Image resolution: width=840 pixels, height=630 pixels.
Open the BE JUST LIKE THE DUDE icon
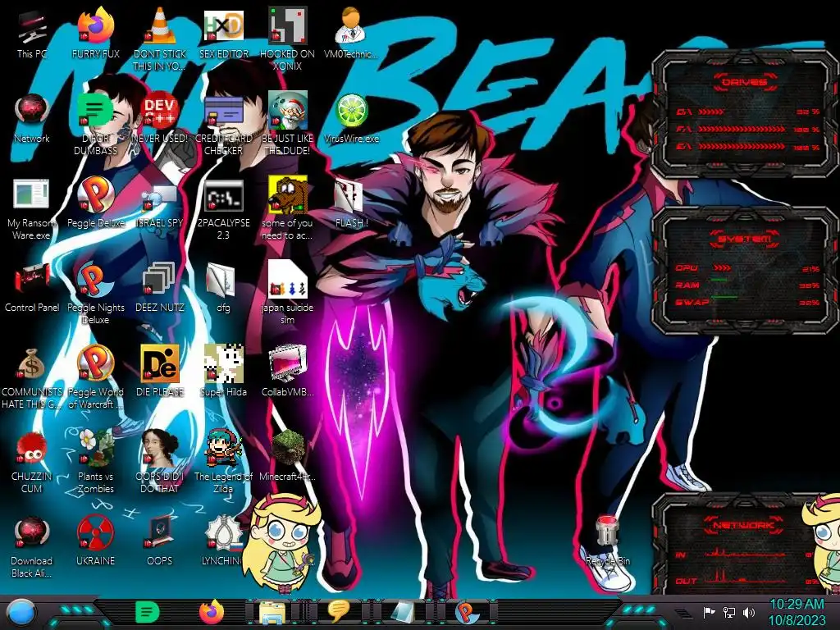coord(287,125)
